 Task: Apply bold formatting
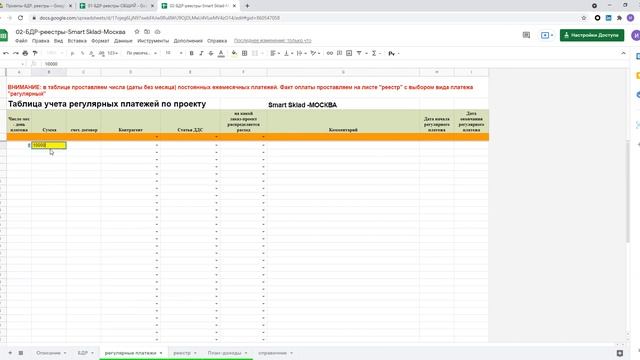[191, 53]
